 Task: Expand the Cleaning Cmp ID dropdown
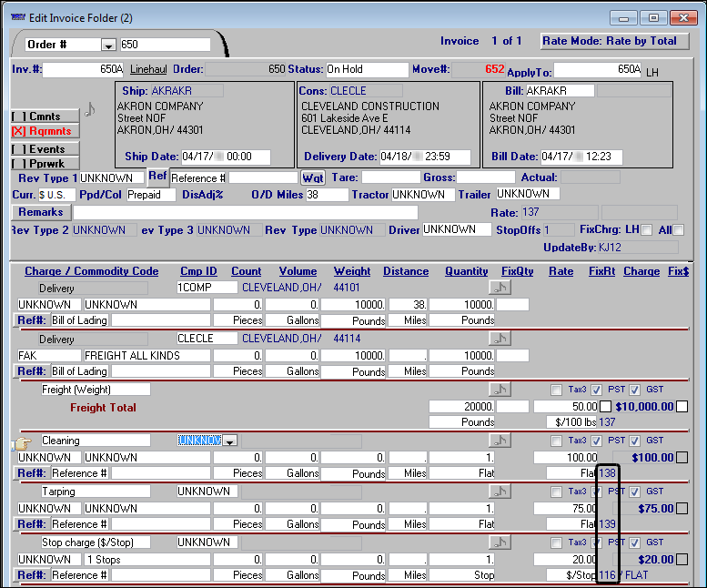(229, 441)
